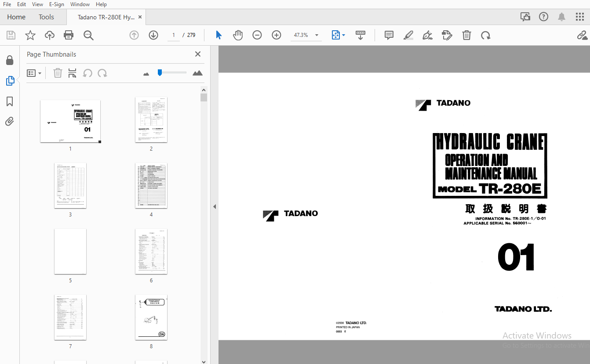Open the help question mark icon

[543, 17]
